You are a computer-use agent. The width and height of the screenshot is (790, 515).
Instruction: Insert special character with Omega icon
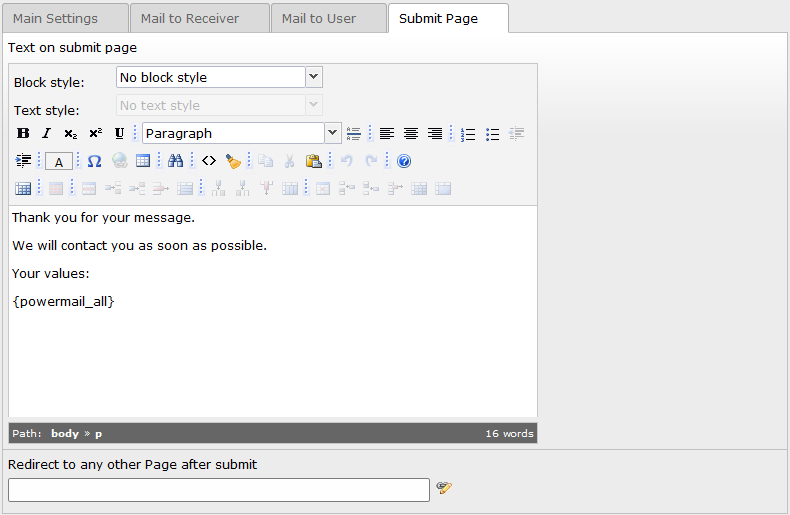[x=94, y=161]
